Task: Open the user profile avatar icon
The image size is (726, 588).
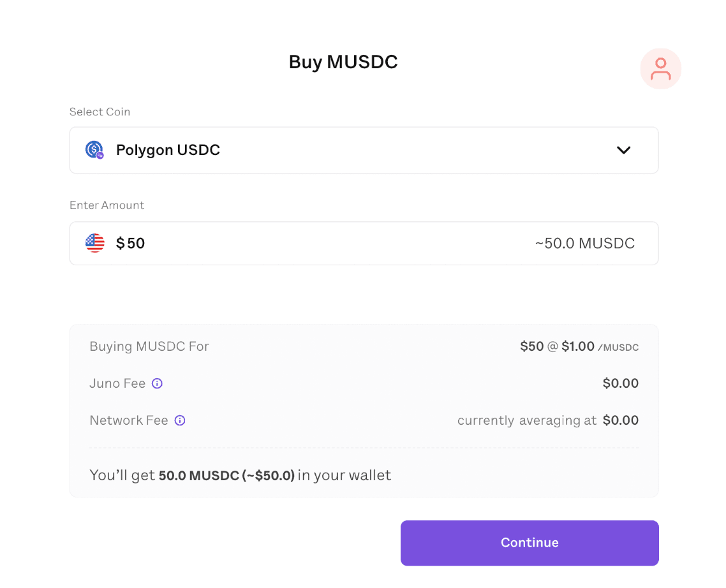Action: tap(660, 69)
